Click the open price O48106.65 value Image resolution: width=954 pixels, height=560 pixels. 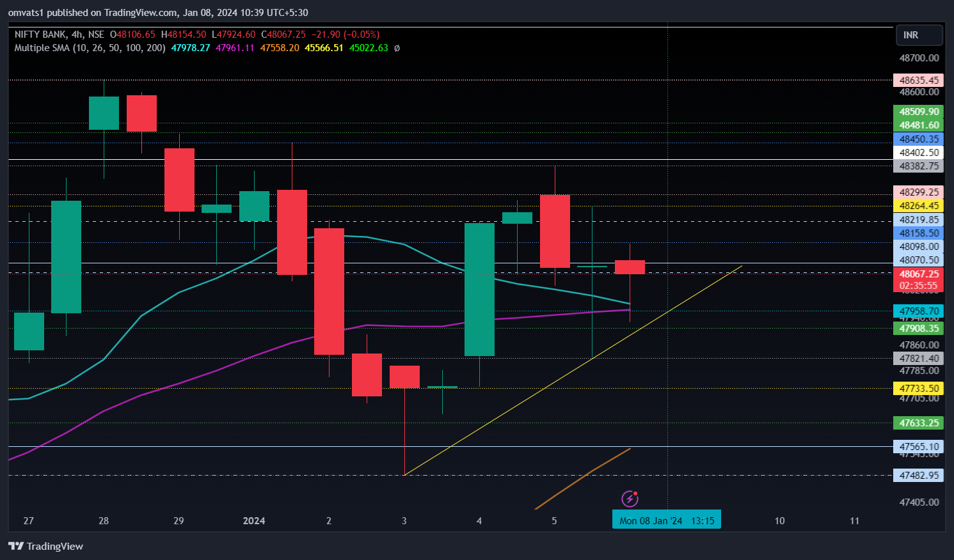132,35
